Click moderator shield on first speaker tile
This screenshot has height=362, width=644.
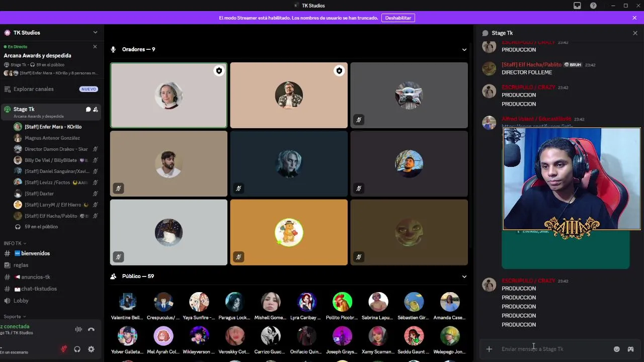[x=219, y=71]
